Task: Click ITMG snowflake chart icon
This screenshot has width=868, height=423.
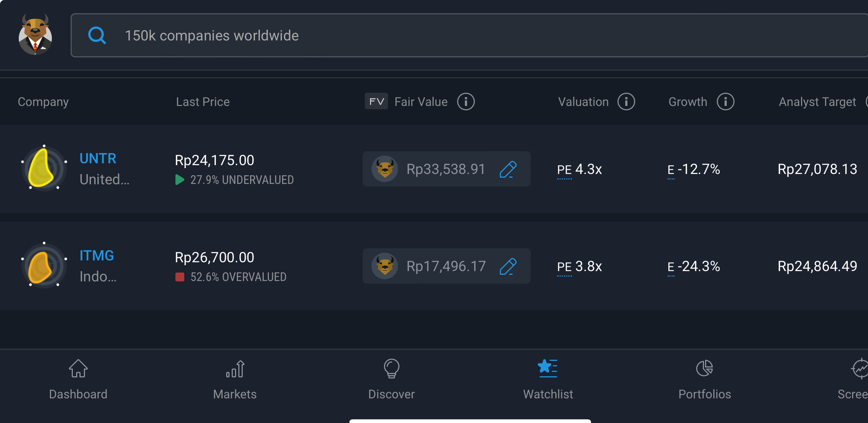Action: (44, 266)
